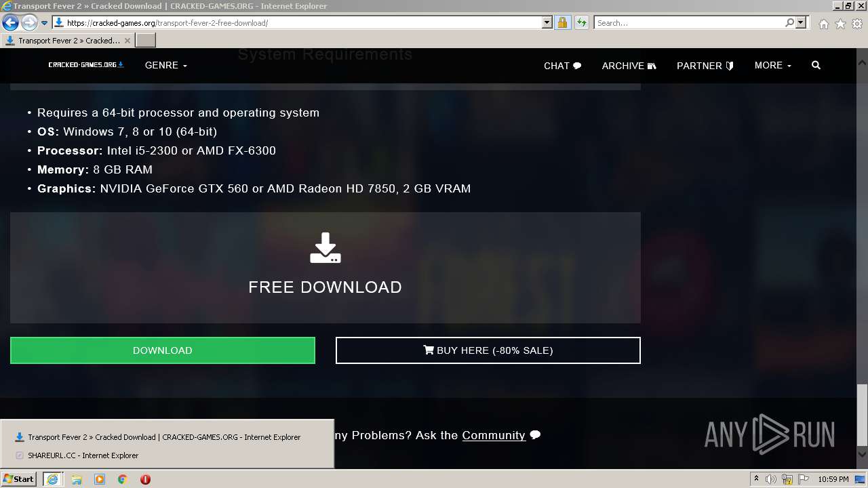The width and height of the screenshot is (868, 488).
Task: Close the Transport Fever 2 tab
Action: click(x=127, y=41)
